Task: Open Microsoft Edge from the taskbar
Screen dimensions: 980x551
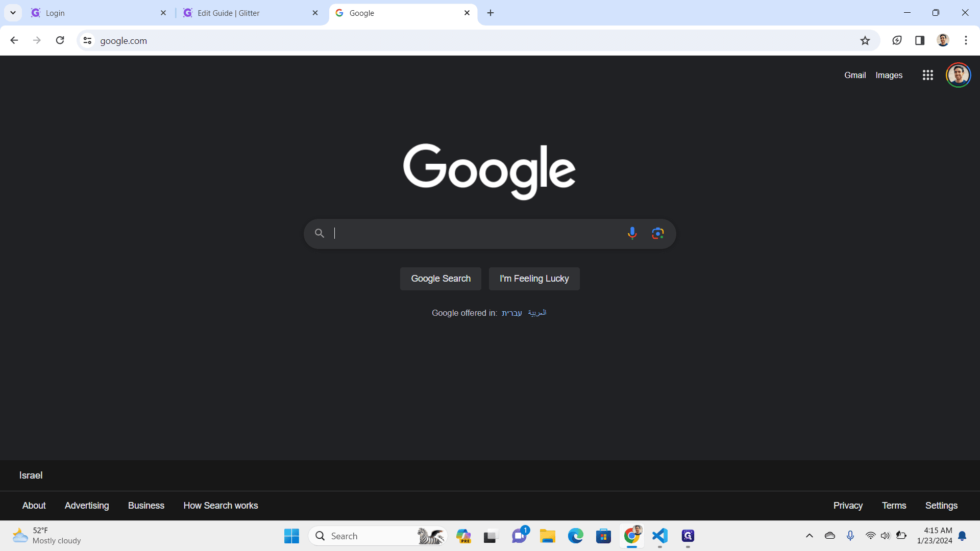Action: coord(575,536)
